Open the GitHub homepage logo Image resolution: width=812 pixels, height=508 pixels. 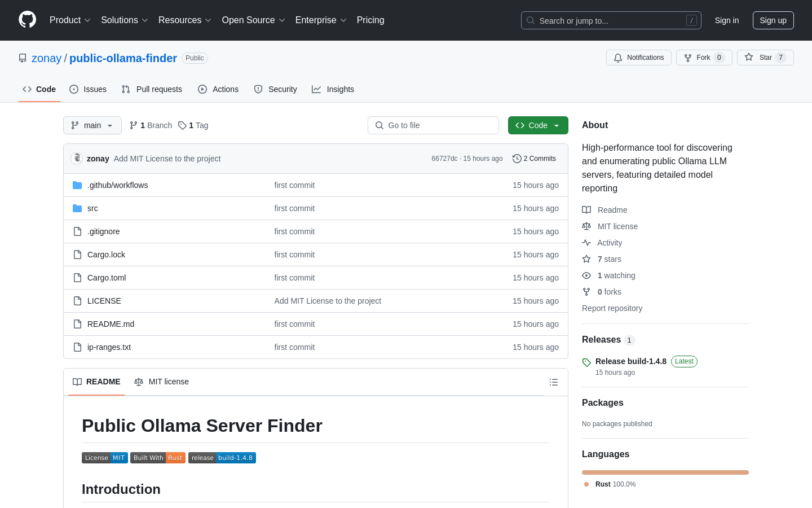[x=27, y=20]
